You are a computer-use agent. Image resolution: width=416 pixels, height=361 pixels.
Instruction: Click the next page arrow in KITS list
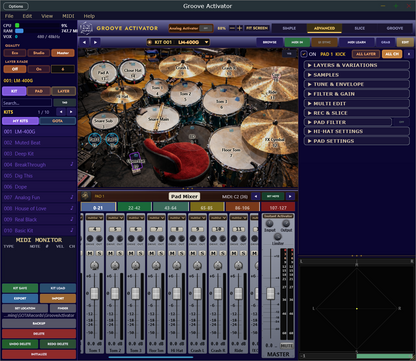[x=71, y=112]
